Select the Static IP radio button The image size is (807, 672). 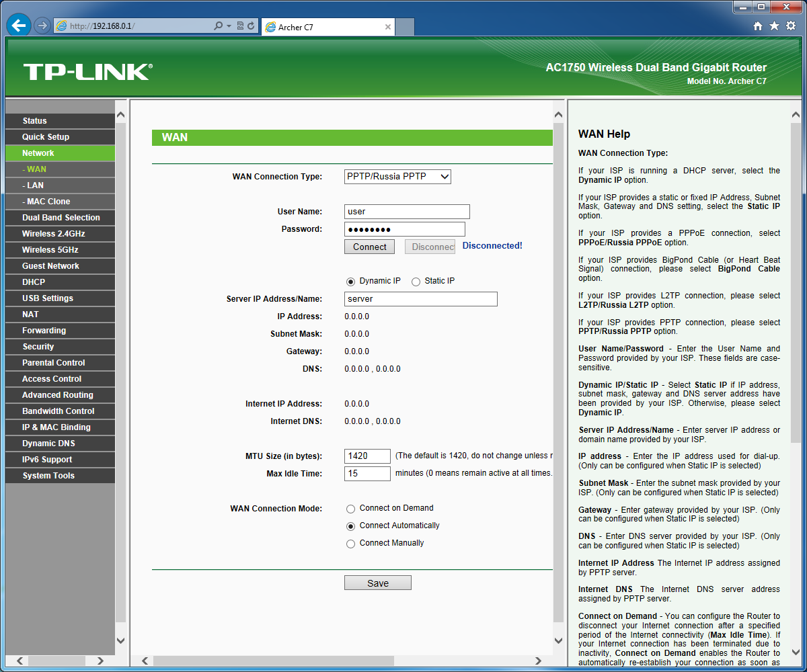pos(416,282)
